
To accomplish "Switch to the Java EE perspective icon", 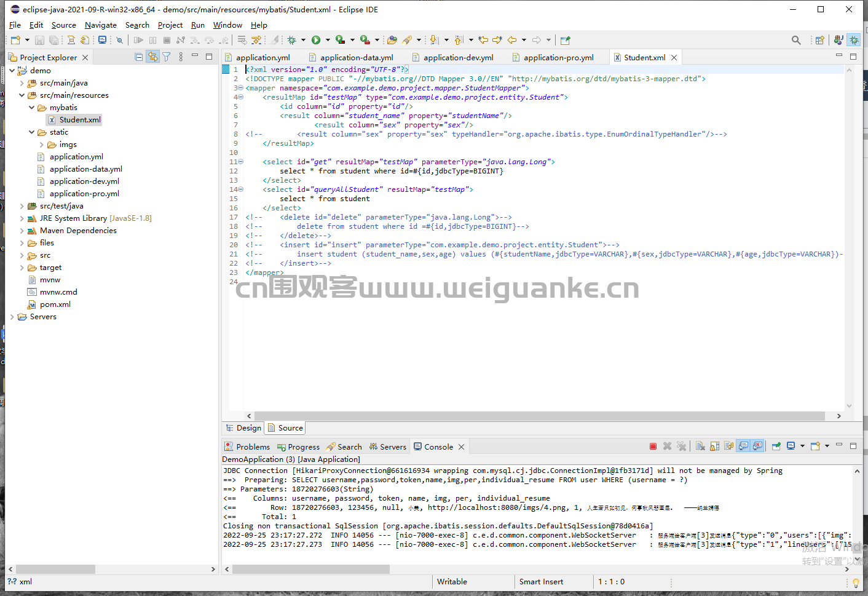I will pyautogui.click(x=838, y=40).
